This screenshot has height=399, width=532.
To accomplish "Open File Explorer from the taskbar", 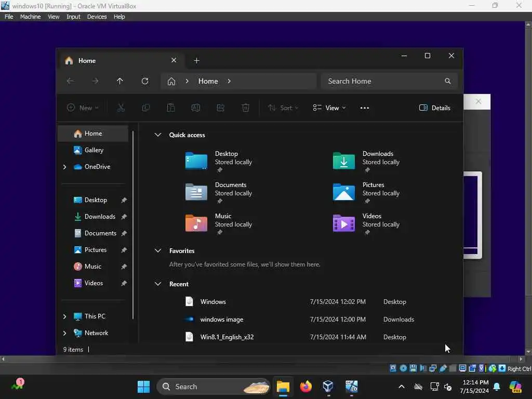I will (283, 387).
